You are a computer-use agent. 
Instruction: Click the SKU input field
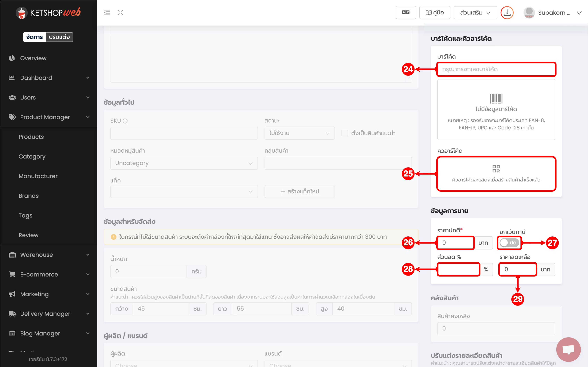(x=184, y=133)
